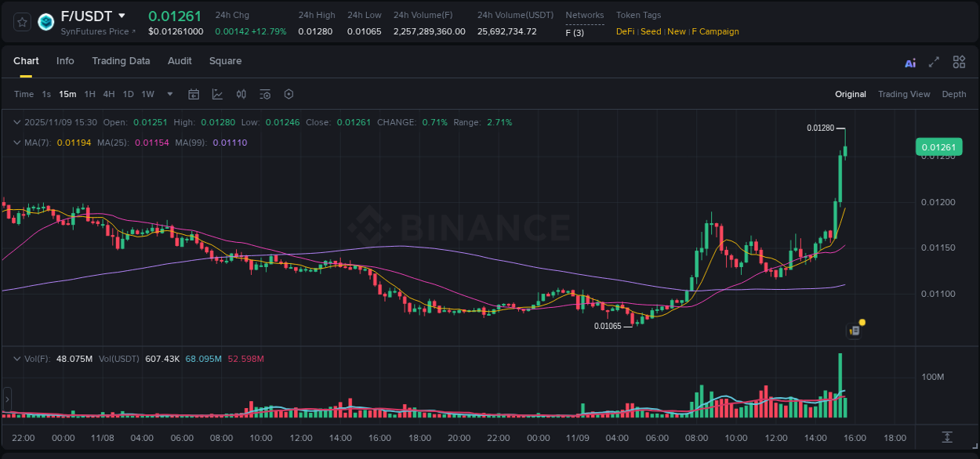Open the calendar date selector
The height and width of the screenshot is (459, 980).
point(194,94)
